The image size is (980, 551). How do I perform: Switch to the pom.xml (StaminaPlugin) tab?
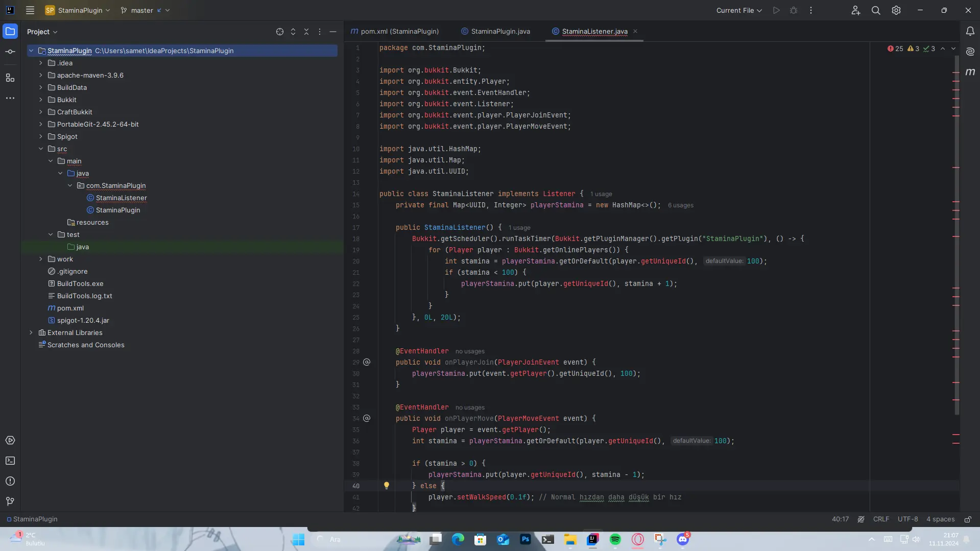tap(395, 31)
